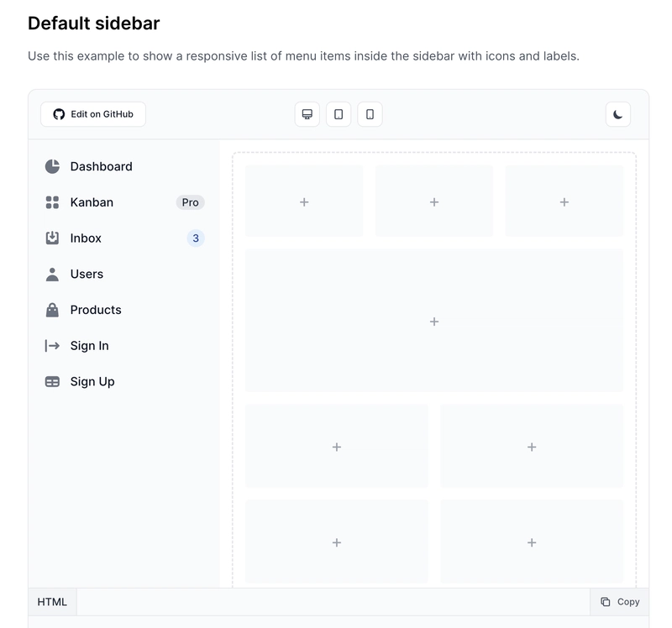Click the Pro badge next to Kanban
The image size is (672, 628).
point(191,202)
